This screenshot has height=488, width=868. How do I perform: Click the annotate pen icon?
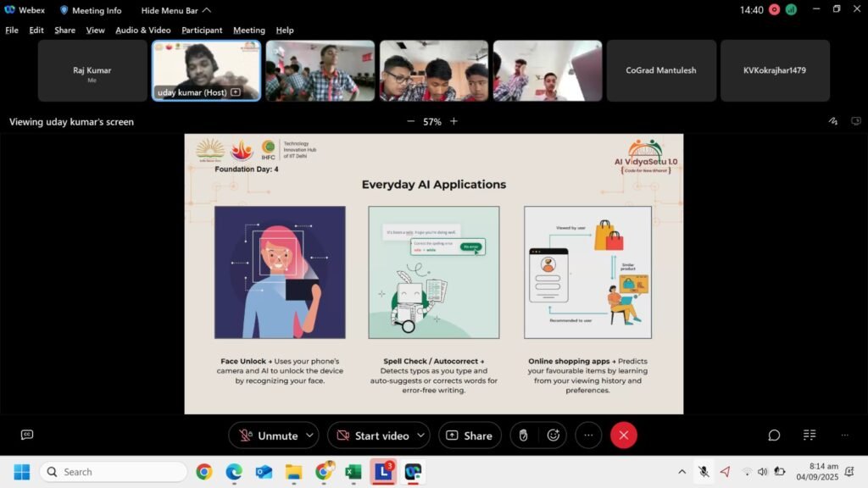click(x=833, y=121)
